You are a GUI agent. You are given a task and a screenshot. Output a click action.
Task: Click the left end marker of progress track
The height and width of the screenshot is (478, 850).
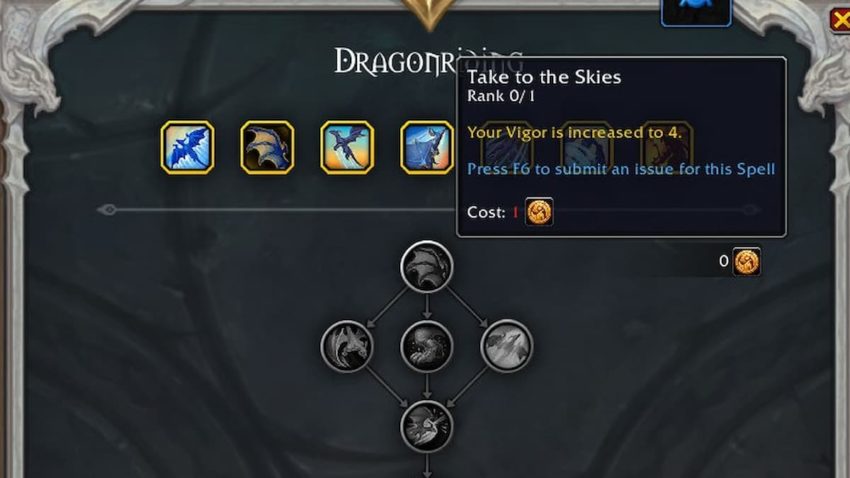[107, 210]
